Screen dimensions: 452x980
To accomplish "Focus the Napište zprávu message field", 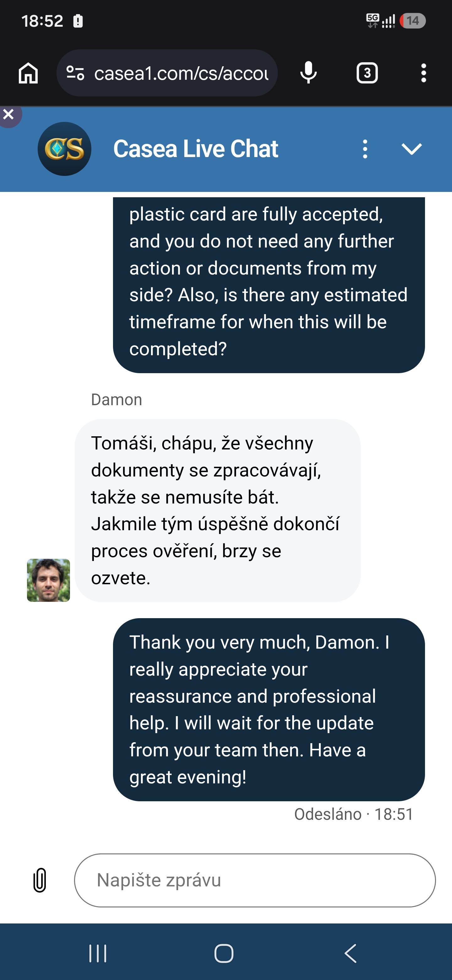I will (x=255, y=880).
